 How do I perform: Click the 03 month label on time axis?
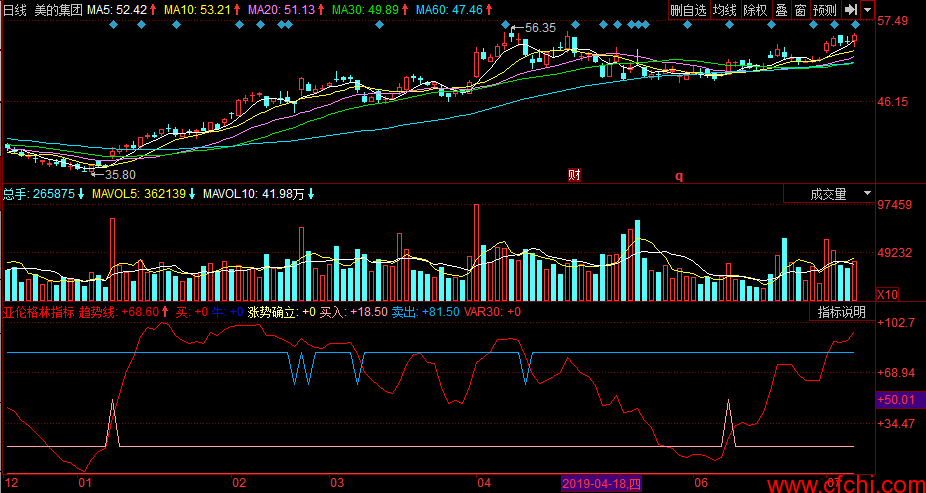[337, 482]
